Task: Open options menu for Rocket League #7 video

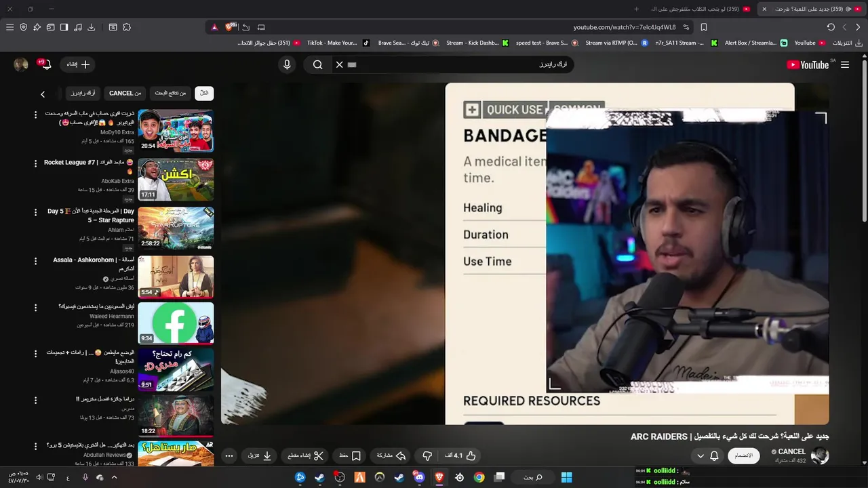Action: [x=35, y=163]
